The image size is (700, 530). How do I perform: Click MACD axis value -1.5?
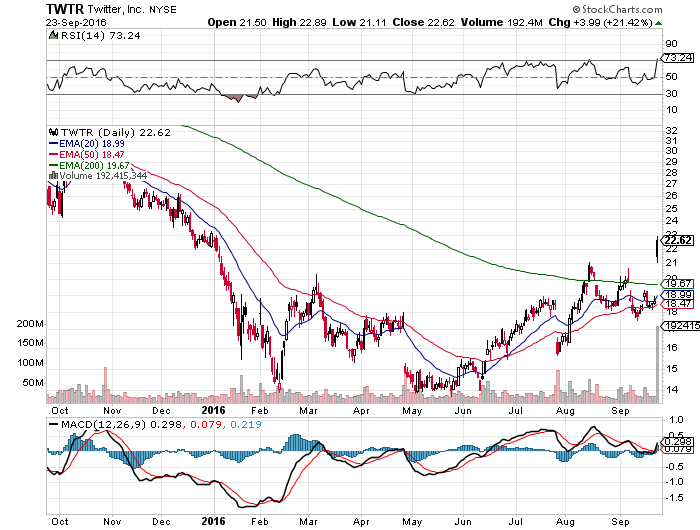[674, 497]
